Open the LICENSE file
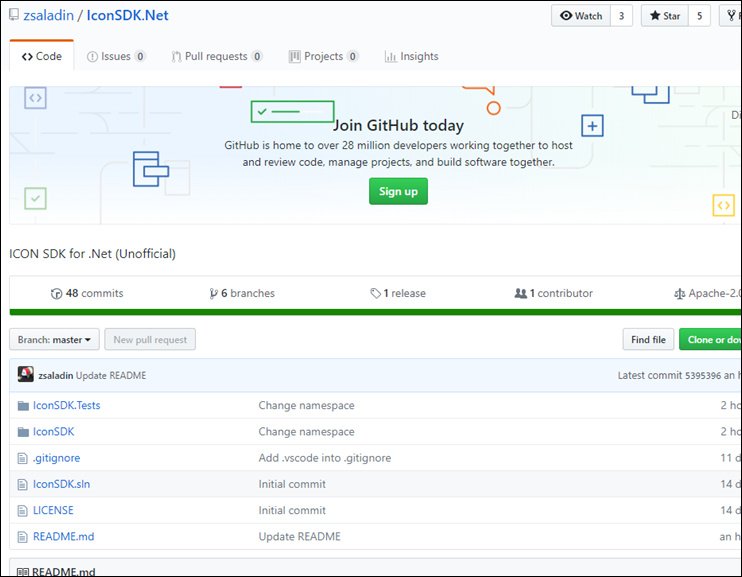This screenshot has height=577, width=742. [53, 510]
